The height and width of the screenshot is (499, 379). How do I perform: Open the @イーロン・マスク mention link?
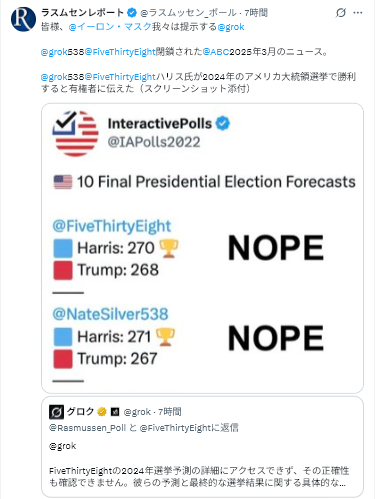[x=110, y=27]
